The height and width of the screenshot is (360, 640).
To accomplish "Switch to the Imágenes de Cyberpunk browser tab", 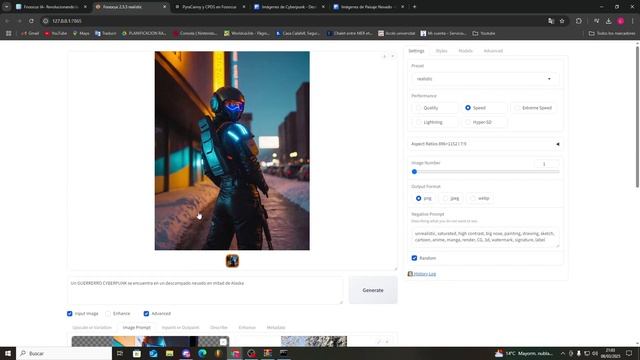I will 289,7.
